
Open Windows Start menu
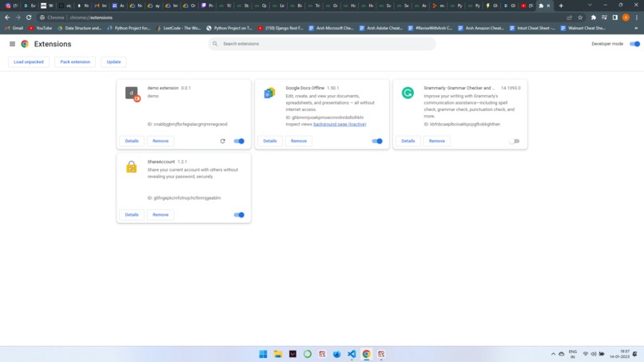(263, 354)
